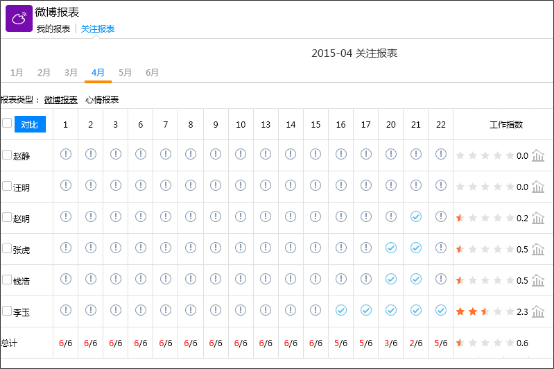Open the chart icon in 赵明's row
This screenshot has width=554, height=369.
coord(538,218)
